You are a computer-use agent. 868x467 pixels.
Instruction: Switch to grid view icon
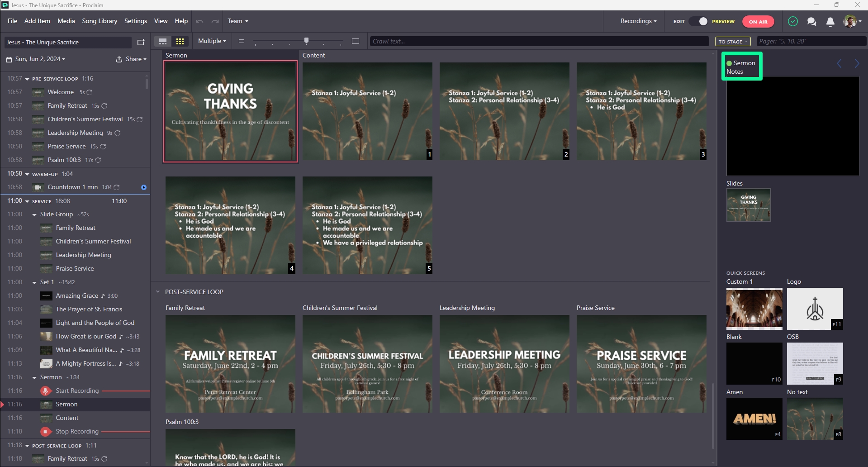180,41
